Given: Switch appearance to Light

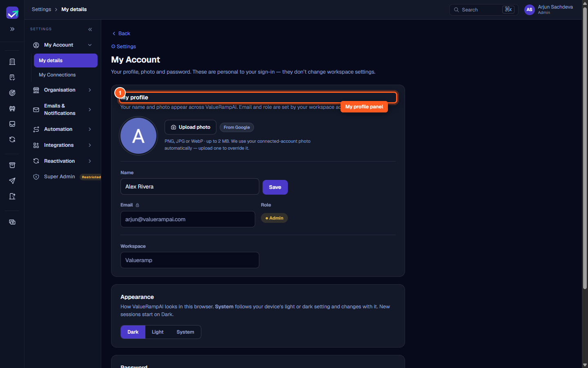Looking at the screenshot, I should pos(158,332).
